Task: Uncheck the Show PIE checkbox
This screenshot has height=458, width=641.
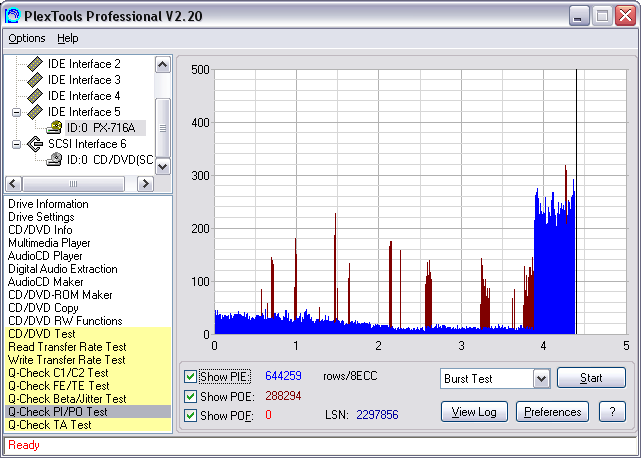Action: tap(190, 376)
